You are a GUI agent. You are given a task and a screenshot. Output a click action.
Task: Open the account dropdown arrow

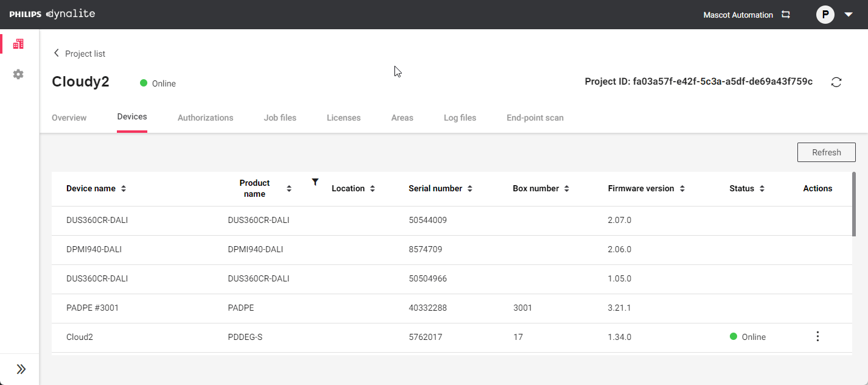(x=849, y=15)
